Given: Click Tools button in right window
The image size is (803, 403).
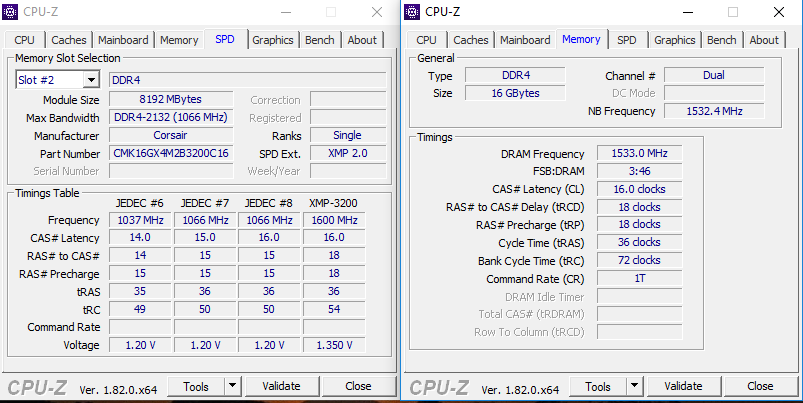Looking at the screenshot, I should [x=598, y=386].
